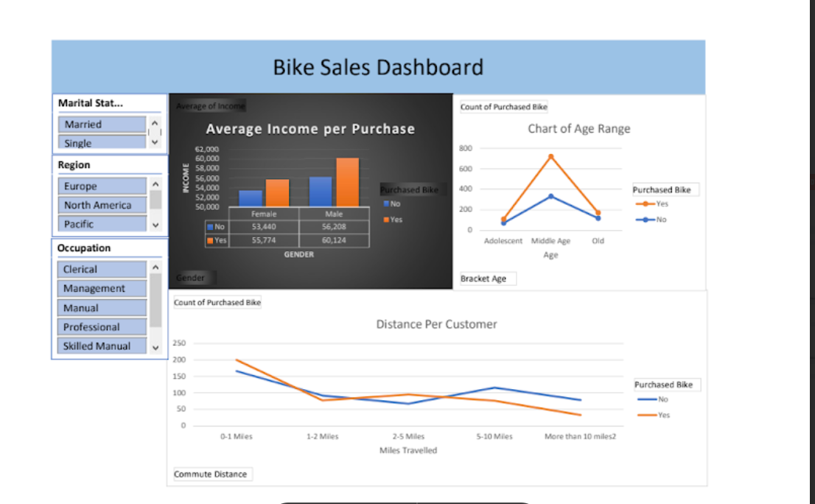Click the orange Male Yes bar in income chart
The image size is (815, 504).
click(347, 182)
